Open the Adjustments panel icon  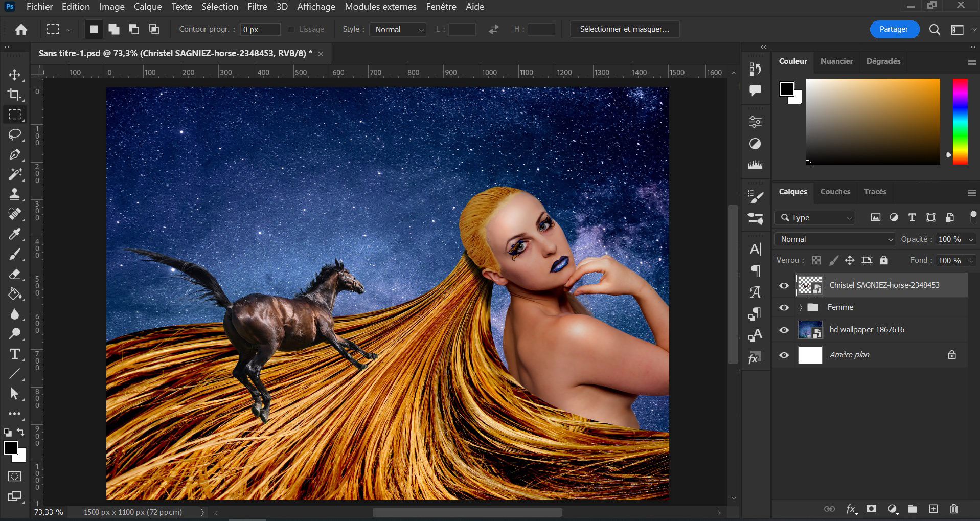pos(755,144)
